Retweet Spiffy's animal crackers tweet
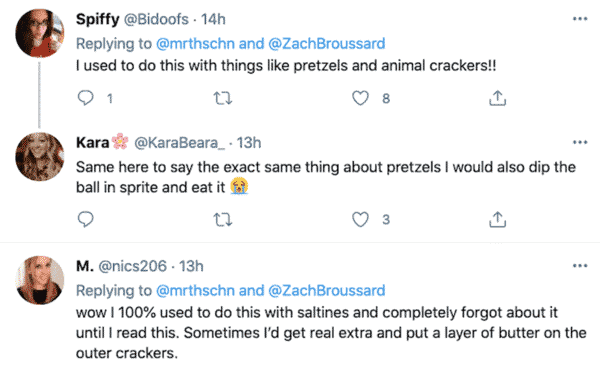The image size is (600, 368). tap(223, 98)
